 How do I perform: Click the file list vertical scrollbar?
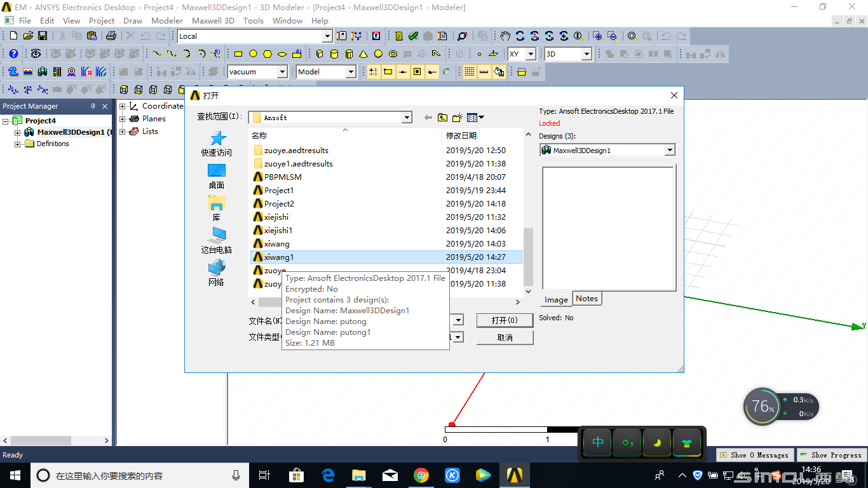pos(528,257)
